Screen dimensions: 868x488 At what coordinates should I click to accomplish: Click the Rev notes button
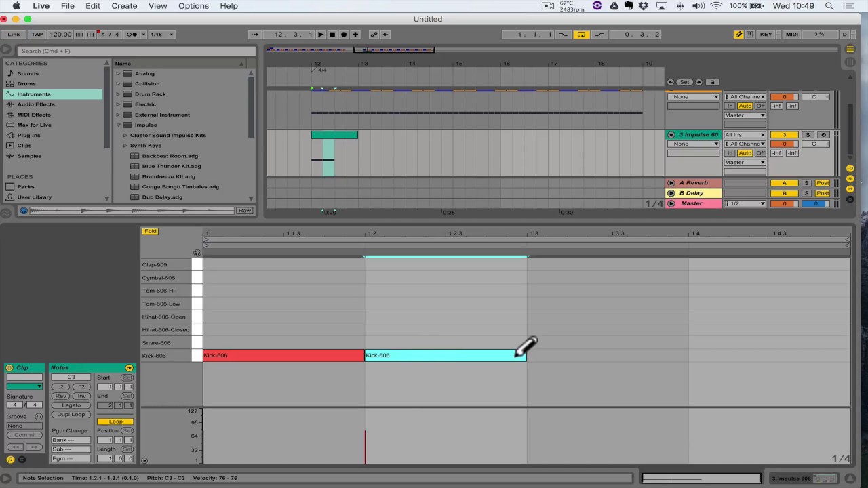61,396
